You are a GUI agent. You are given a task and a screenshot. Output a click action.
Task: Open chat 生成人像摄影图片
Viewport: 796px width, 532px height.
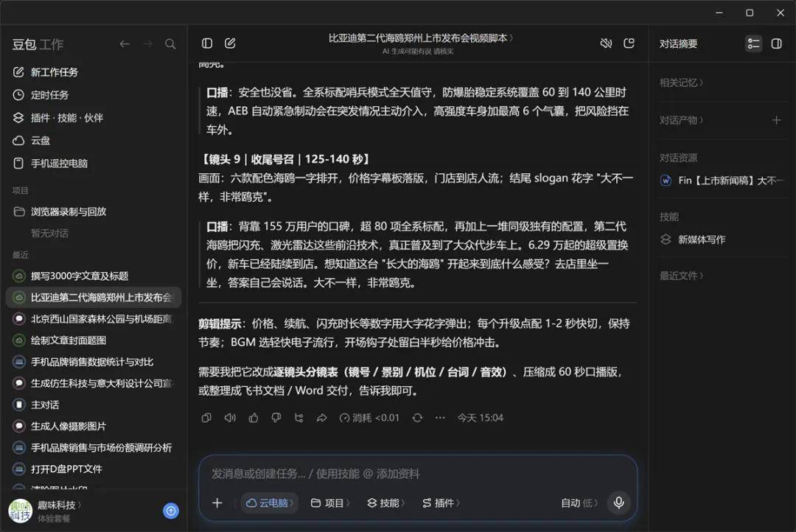(x=94, y=427)
